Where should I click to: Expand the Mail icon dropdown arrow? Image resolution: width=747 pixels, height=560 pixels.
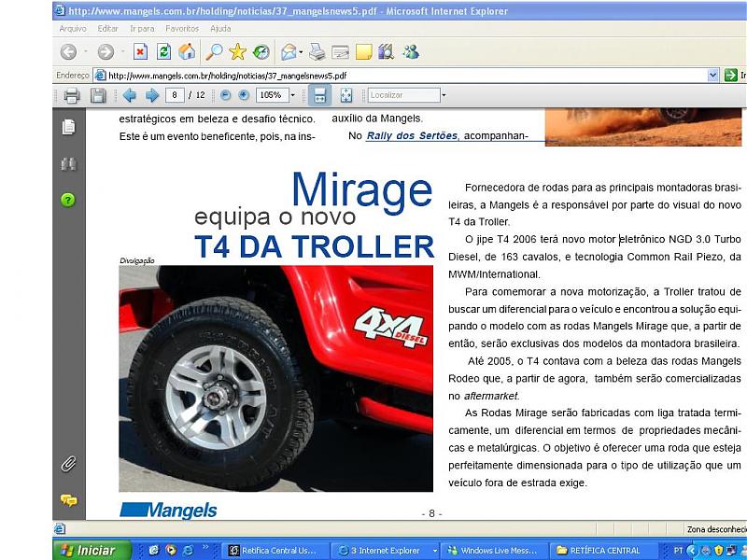point(301,51)
